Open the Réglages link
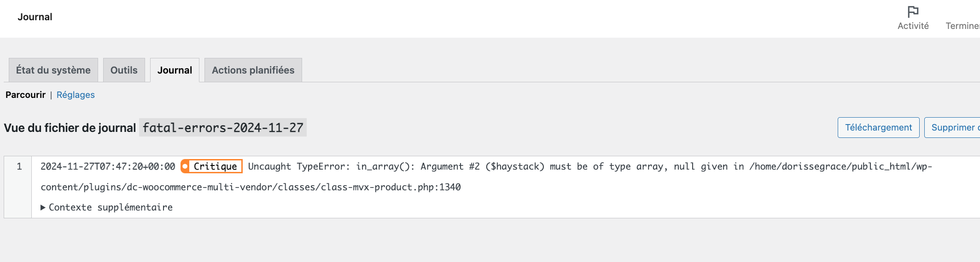This screenshot has width=980, height=262. coord(76,95)
